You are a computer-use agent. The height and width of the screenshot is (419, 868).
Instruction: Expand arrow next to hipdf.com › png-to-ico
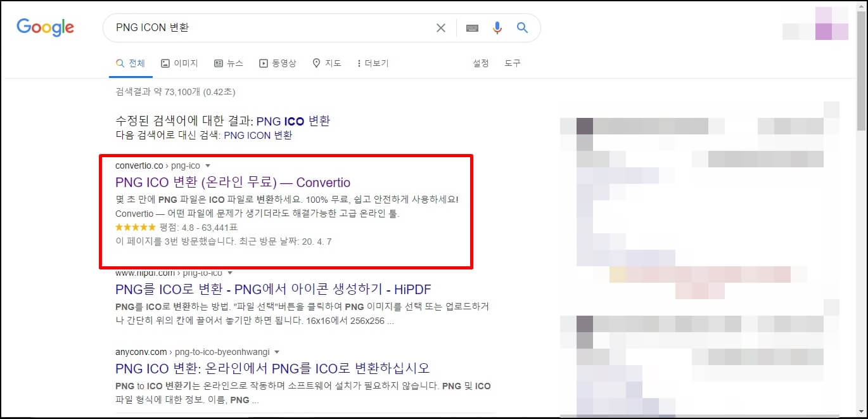[x=230, y=273]
